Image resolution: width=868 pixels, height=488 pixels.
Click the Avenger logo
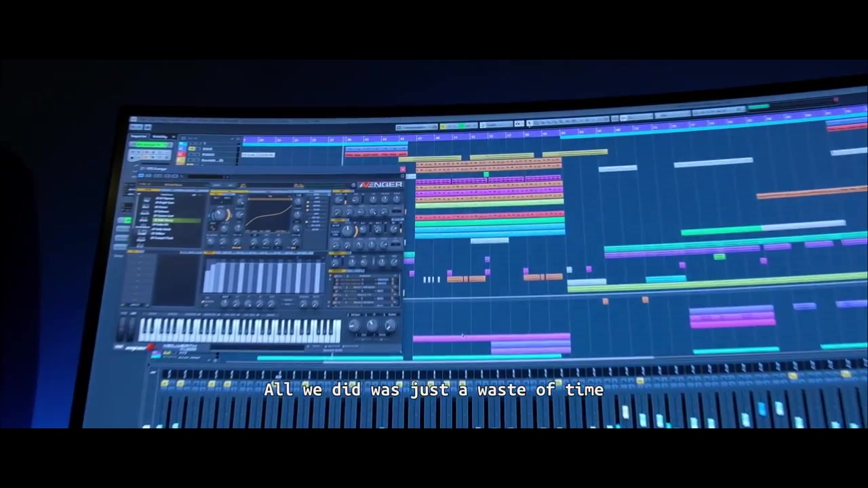pyautogui.click(x=380, y=184)
